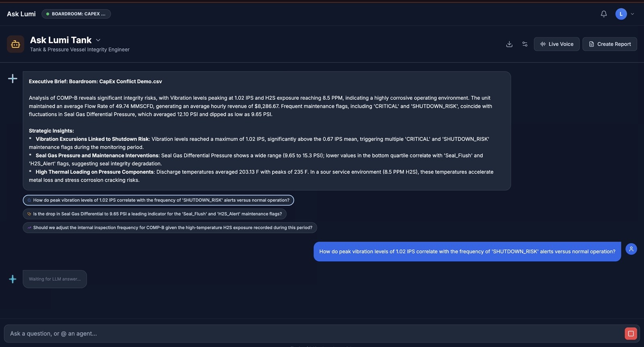Start Live Voice mode
The height and width of the screenshot is (347, 644).
(x=557, y=44)
